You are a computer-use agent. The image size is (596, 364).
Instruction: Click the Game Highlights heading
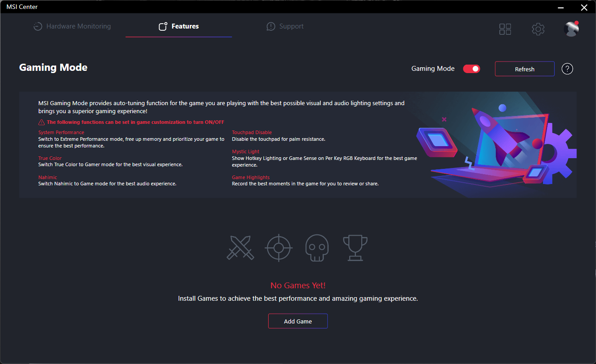point(251,177)
